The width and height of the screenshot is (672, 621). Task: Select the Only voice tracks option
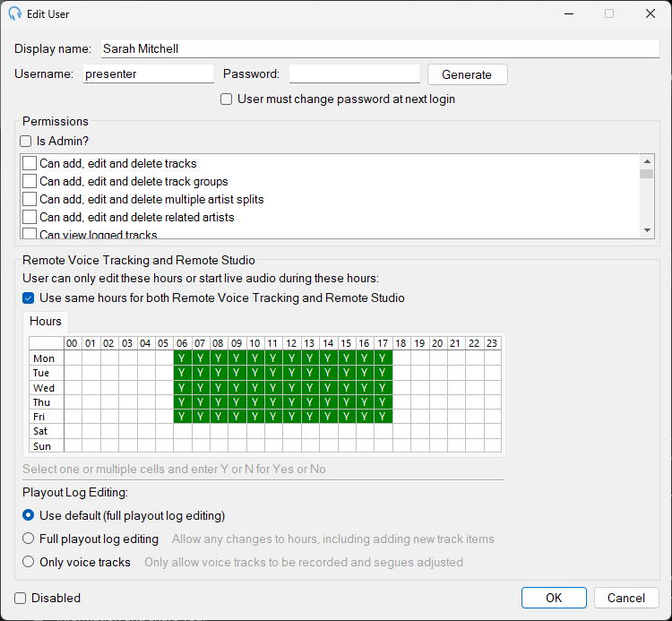coord(29,562)
